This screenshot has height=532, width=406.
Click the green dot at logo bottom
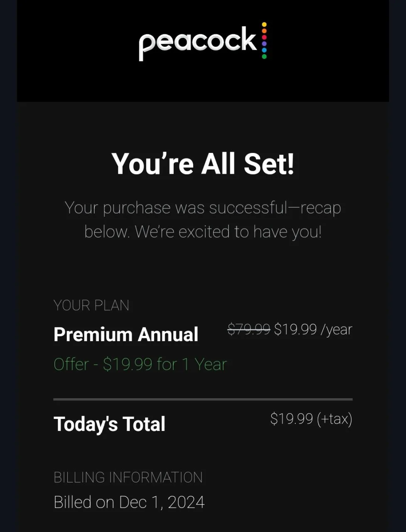264,56
